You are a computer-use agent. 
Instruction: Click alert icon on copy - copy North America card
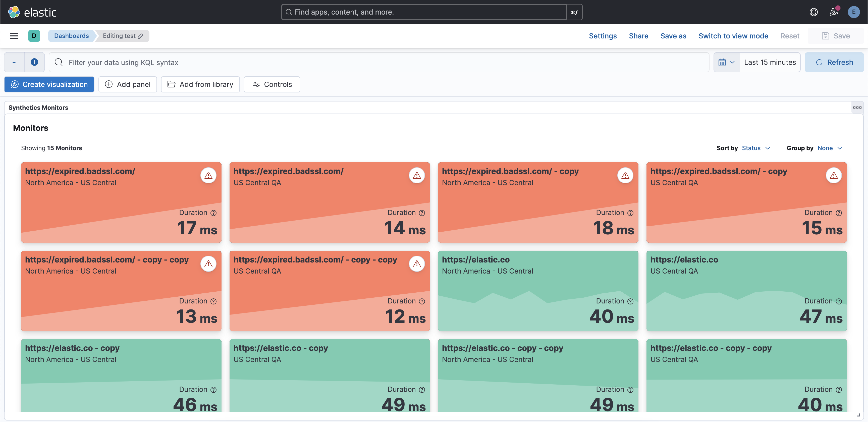[208, 264]
